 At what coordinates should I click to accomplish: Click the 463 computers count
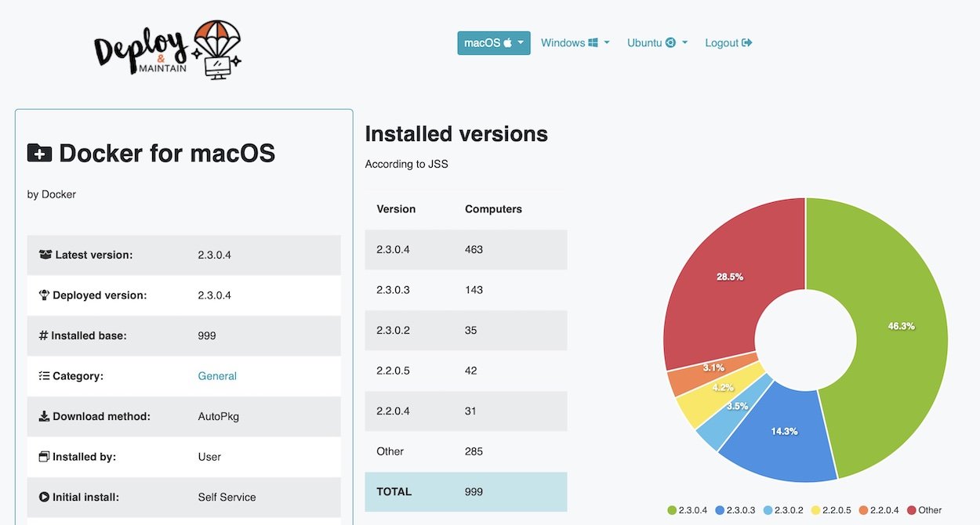click(474, 250)
